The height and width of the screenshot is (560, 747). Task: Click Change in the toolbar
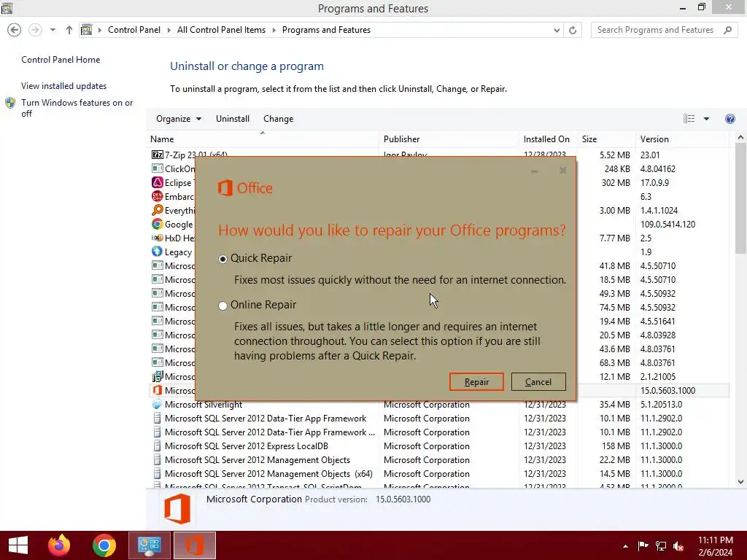pos(278,119)
